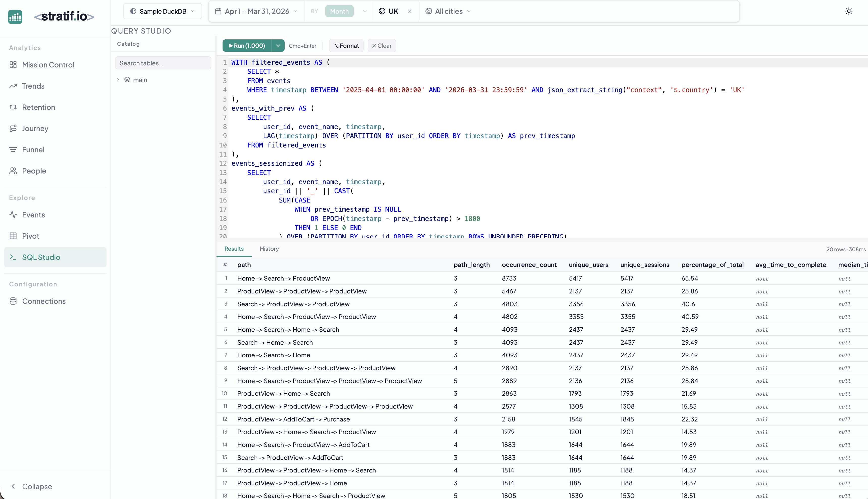
Task: Click the calendar icon in the date filter
Action: 218,11
